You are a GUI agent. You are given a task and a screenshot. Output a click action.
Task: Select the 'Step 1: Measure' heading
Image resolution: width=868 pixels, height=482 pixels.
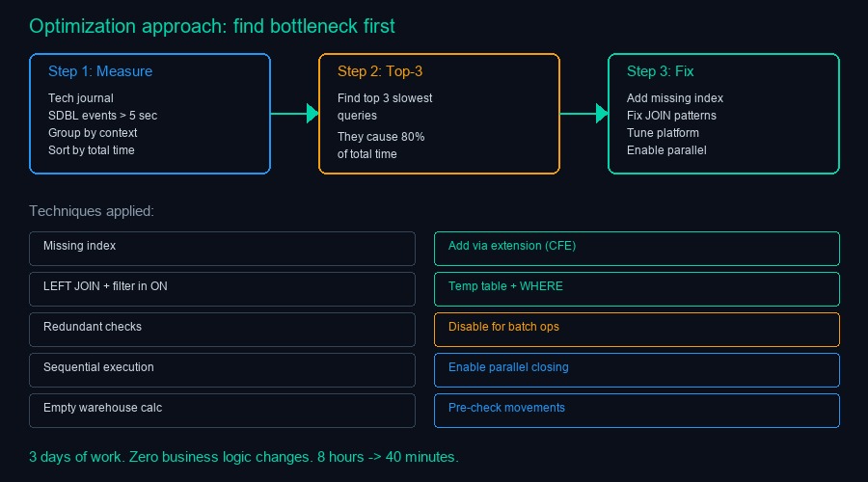coord(100,71)
